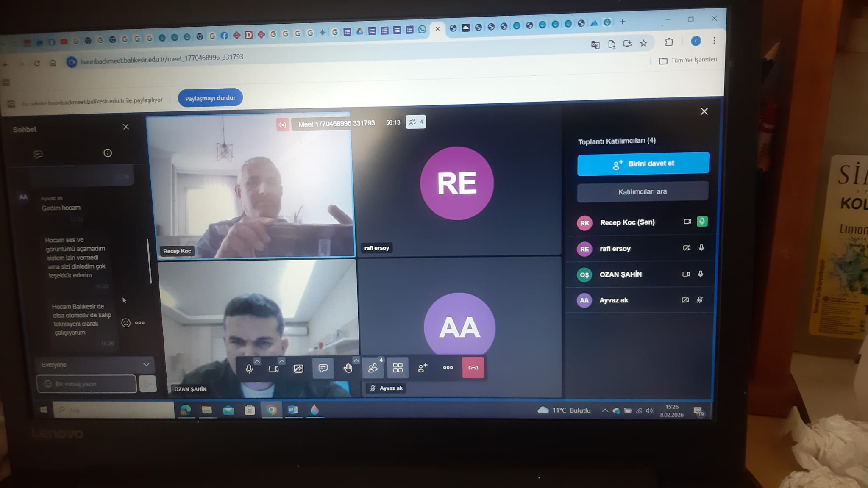This screenshot has height=488, width=868.
Task: Click rafi ersoy's microphone icon in list
Action: 701,248
